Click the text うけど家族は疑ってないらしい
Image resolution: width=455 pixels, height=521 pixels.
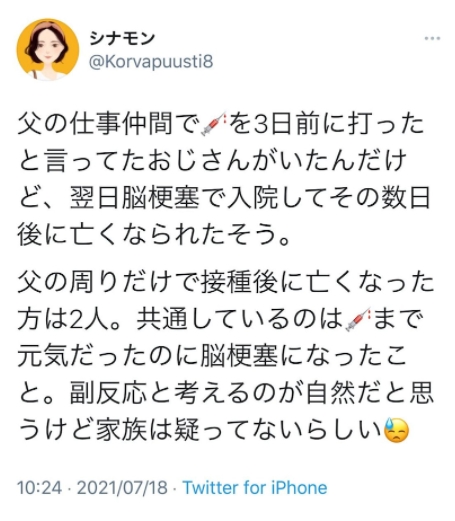pyautogui.click(x=200, y=431)
